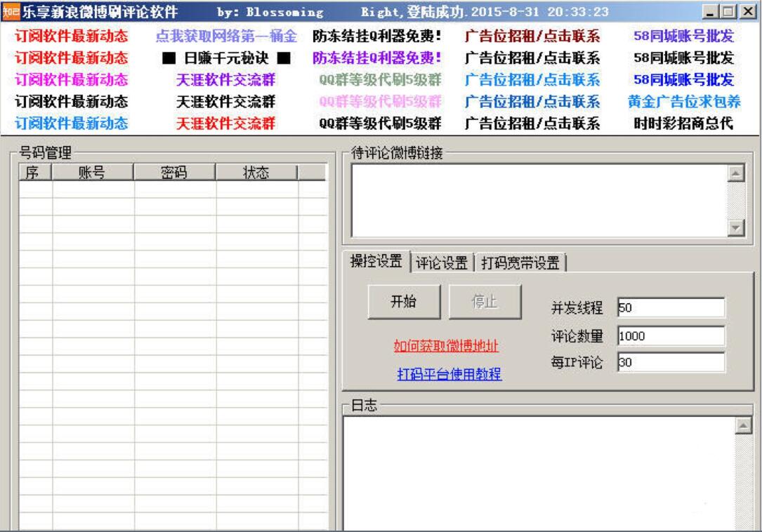This screenshot has height=532, width=762.
Task: Open the 评论设置 tab
Action: pos(442,263)
